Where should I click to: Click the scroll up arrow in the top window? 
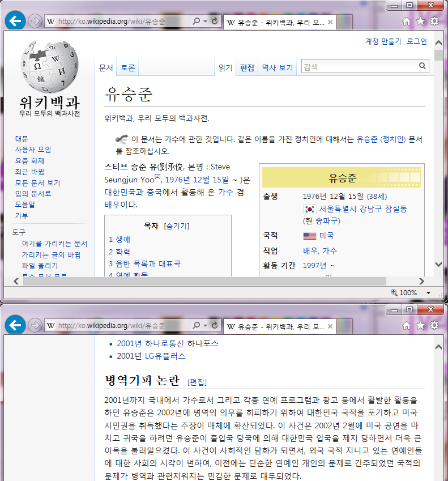coord(438,43)
